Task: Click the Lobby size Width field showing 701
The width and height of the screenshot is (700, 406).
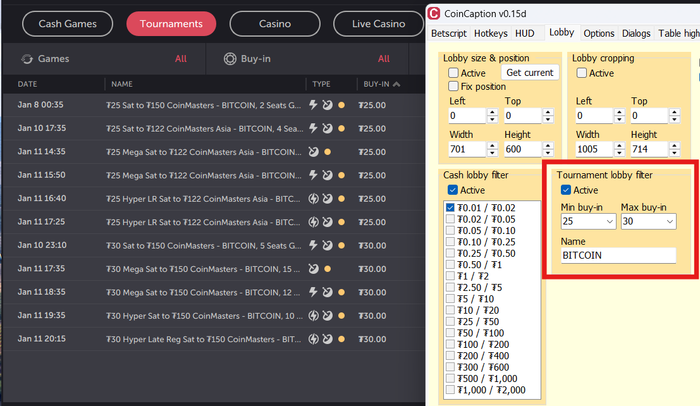Action: (x=467, y=149)
